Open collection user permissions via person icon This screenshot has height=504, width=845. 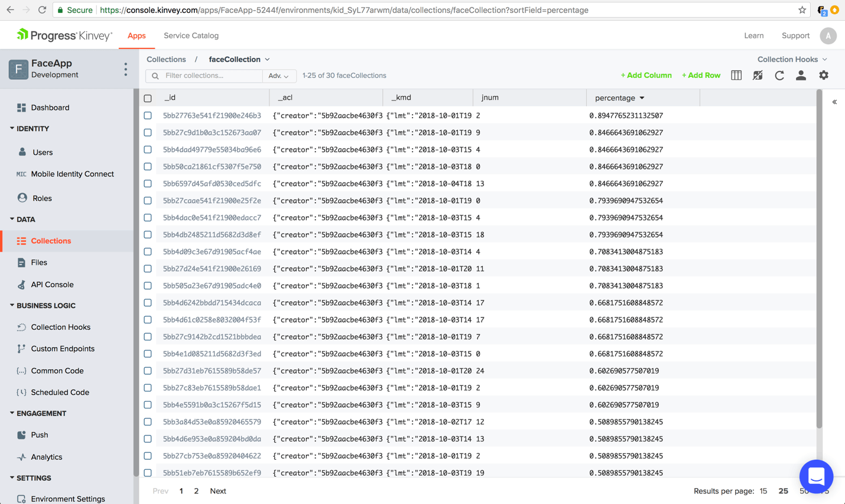coord(801,75)
